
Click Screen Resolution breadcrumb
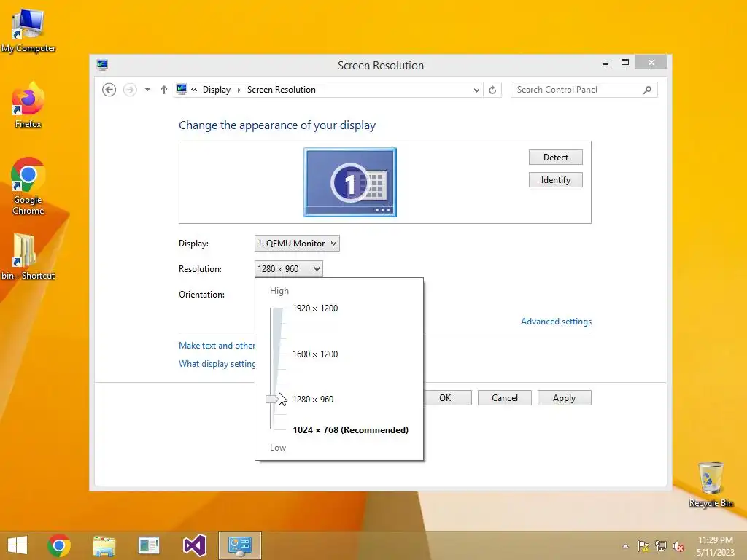(281, 90)
